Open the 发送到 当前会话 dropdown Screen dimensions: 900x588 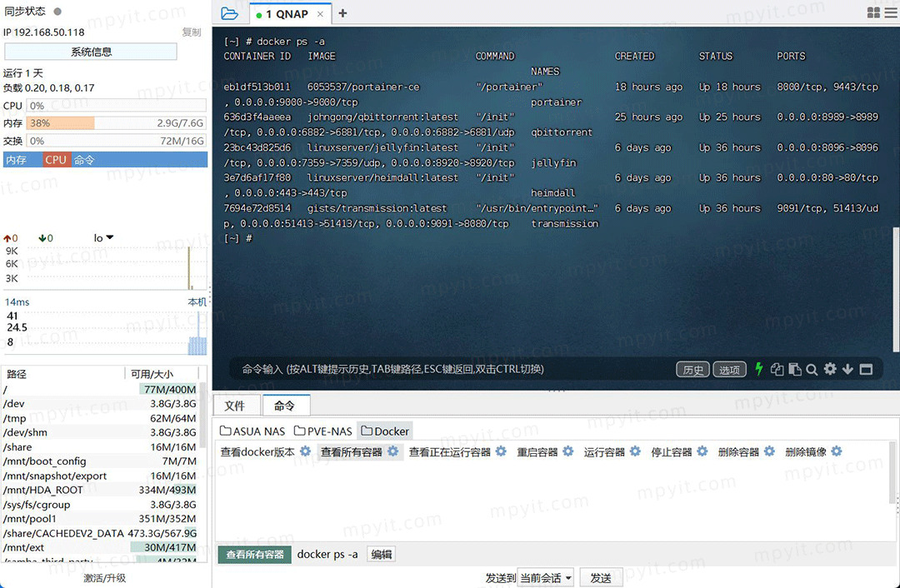tap(545, 578)
